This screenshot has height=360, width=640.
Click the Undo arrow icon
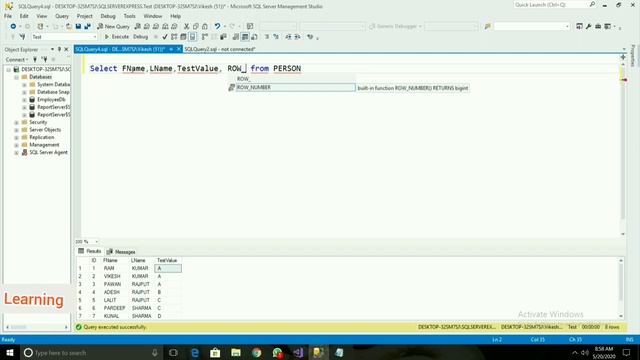click(217, 26)
